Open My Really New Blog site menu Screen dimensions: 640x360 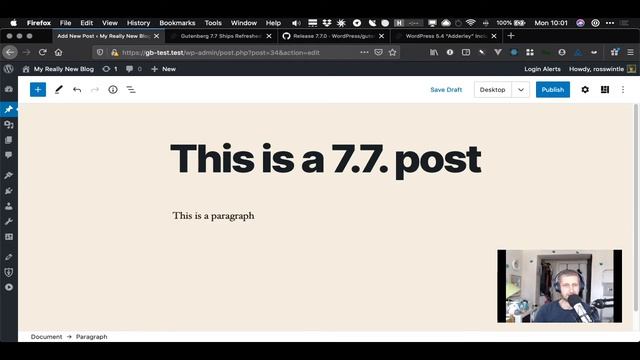[x=58, y=69]
